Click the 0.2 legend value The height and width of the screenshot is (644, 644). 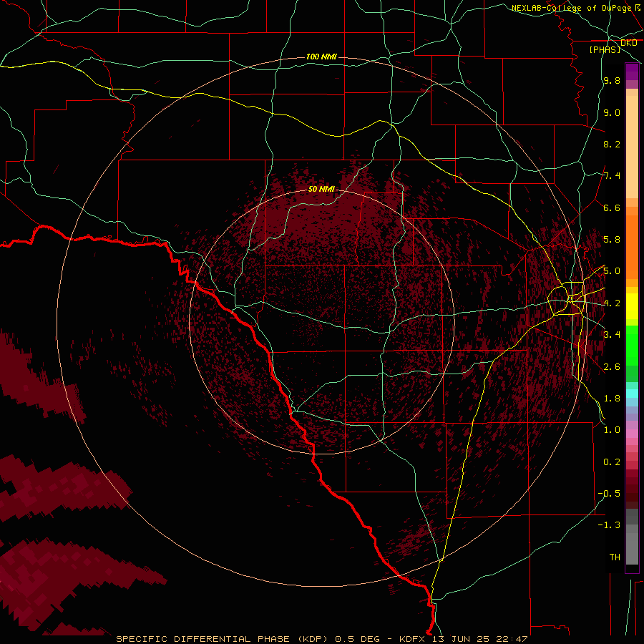[x=612, y=462]
